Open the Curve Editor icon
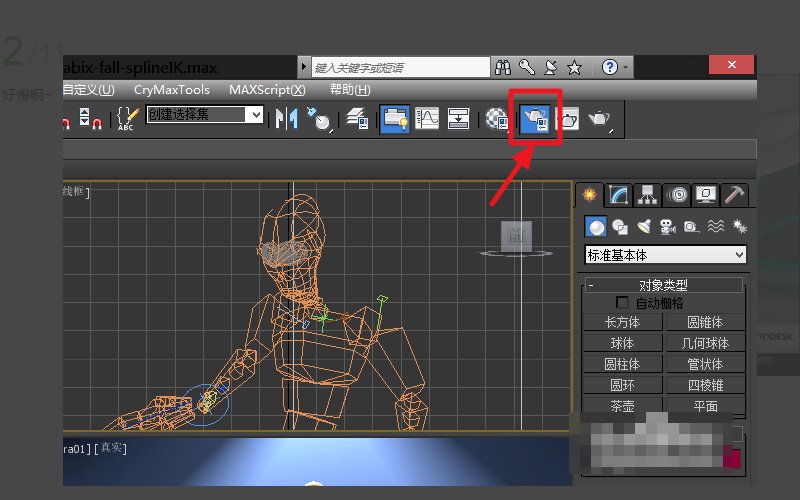Image resolution: width=800 pixels, height=500 pixels. [427, 119]
